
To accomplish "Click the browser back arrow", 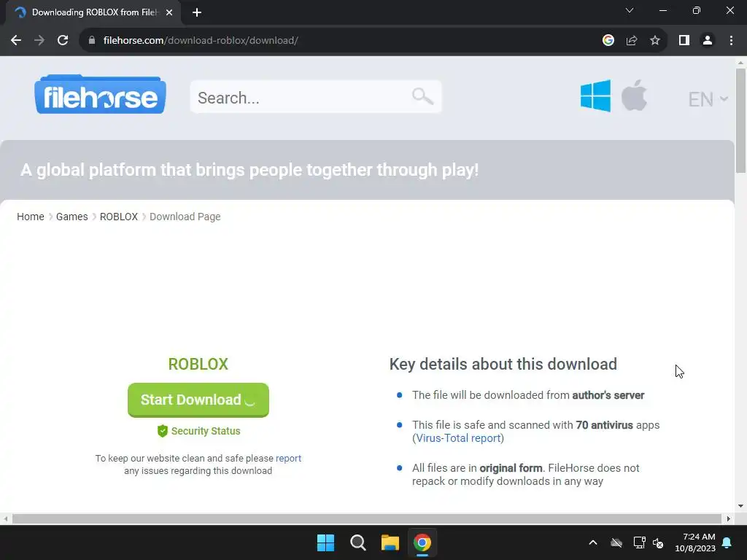I will pyautogui.click(x=16, y=41).
